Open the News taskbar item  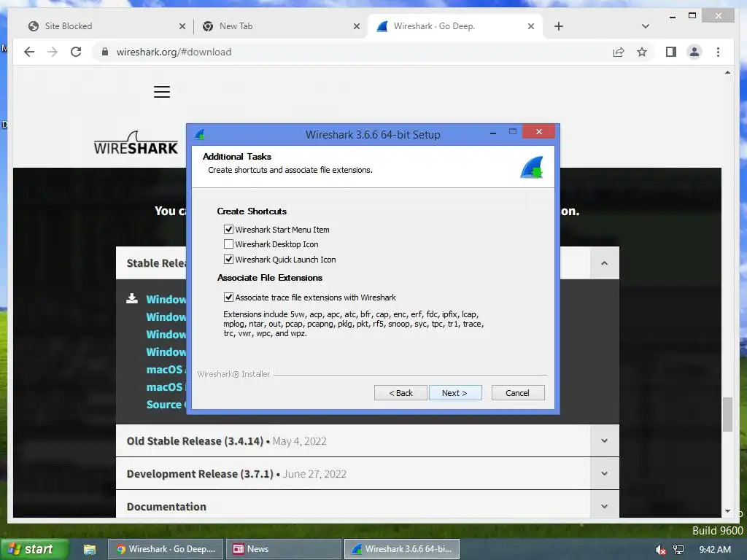tap(284, 549)
